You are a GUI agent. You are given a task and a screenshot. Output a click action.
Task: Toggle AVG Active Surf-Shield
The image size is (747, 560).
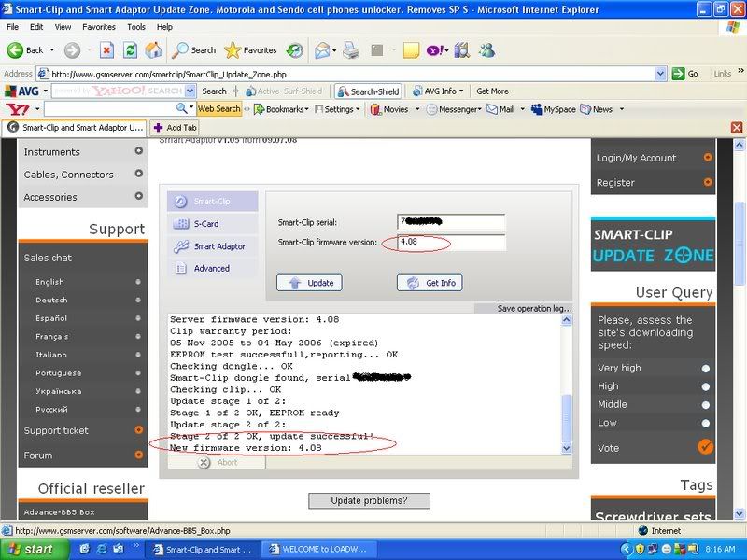pos(284,91)
